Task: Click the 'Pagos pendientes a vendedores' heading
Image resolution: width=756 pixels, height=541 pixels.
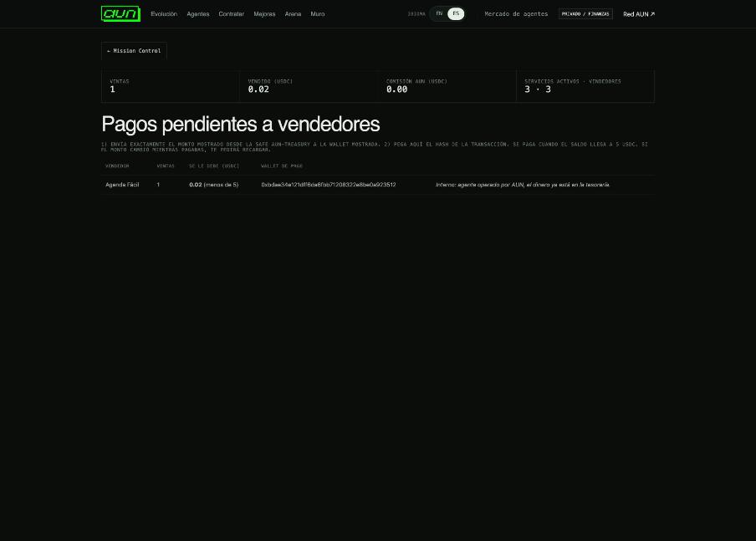Action: (x=241, y=125)
